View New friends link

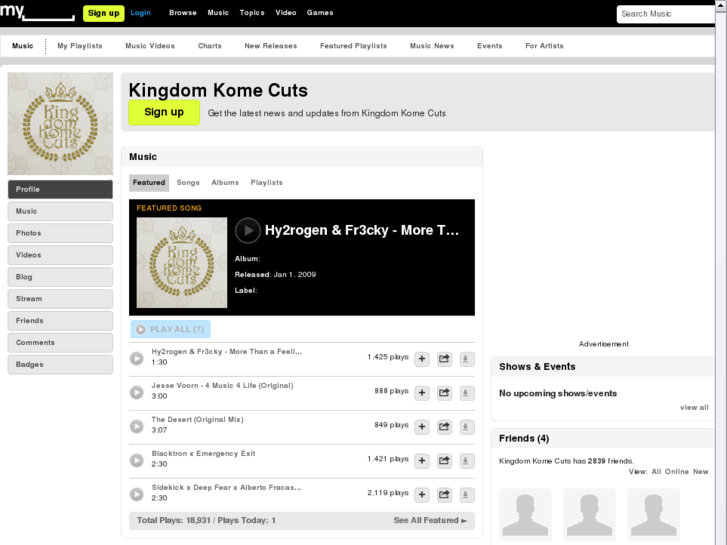tap(701, 471)
